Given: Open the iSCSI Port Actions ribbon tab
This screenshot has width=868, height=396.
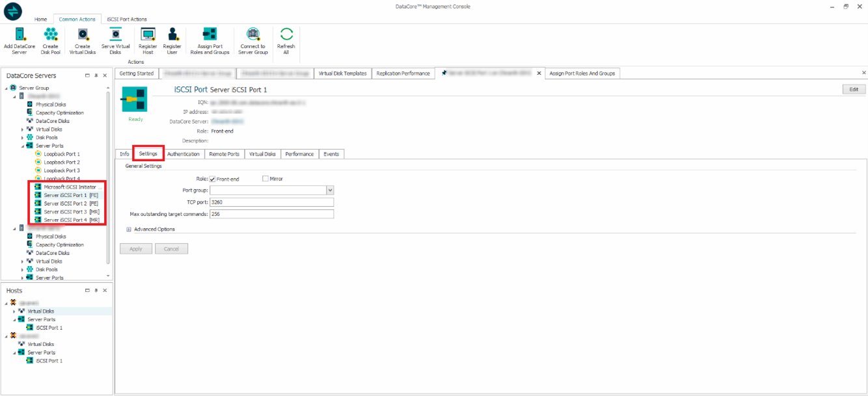Looking at the screenshot, I should (x=127, y=20).
